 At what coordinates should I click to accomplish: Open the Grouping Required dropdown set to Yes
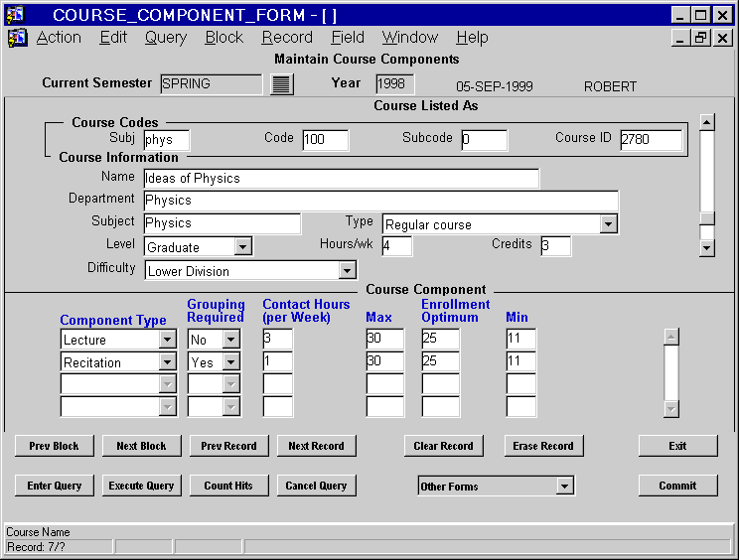tap(230, 361)
